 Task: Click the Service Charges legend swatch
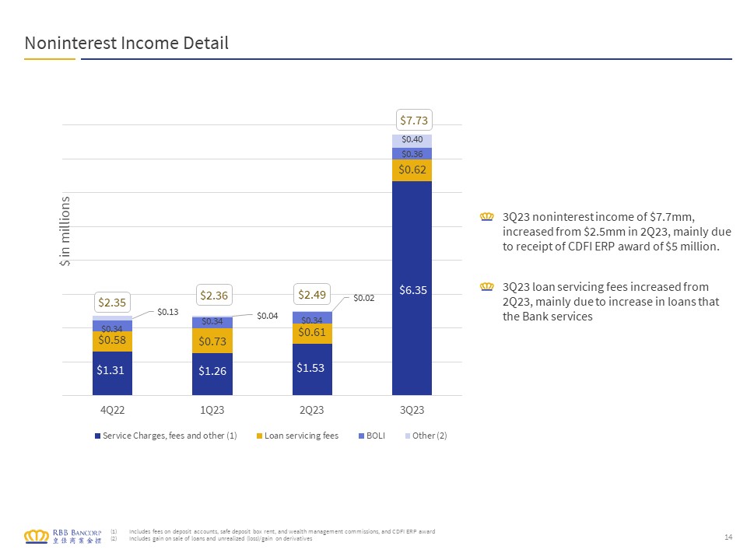(98, 436)
